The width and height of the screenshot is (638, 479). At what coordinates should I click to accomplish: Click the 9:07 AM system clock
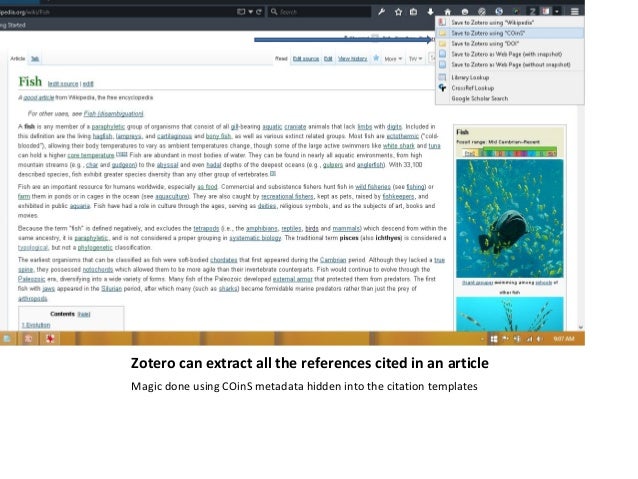tap(563, 339)
